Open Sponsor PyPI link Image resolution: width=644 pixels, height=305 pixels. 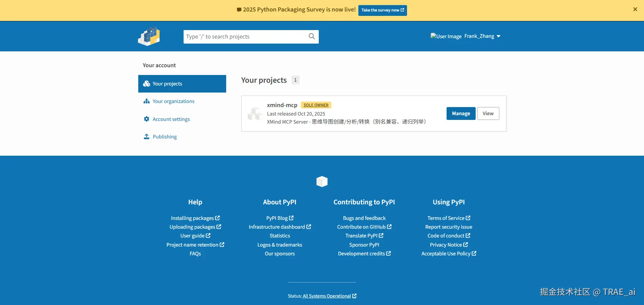click(x=364, y=245)
